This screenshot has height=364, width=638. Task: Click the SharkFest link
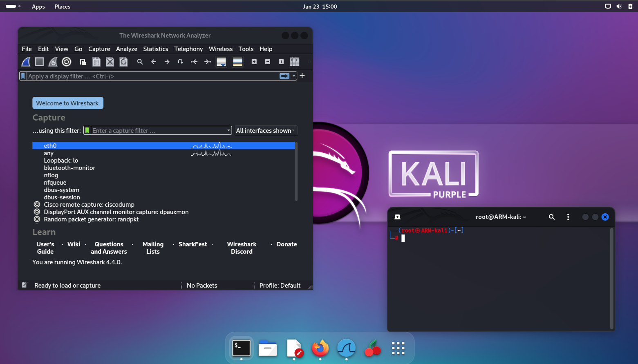(x=193, y=244)
